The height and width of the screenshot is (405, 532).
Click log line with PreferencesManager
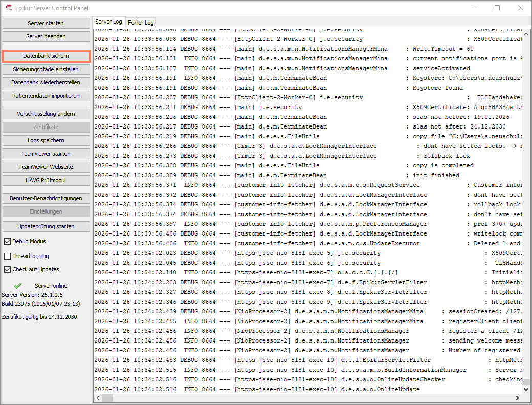tap(308, 224)
